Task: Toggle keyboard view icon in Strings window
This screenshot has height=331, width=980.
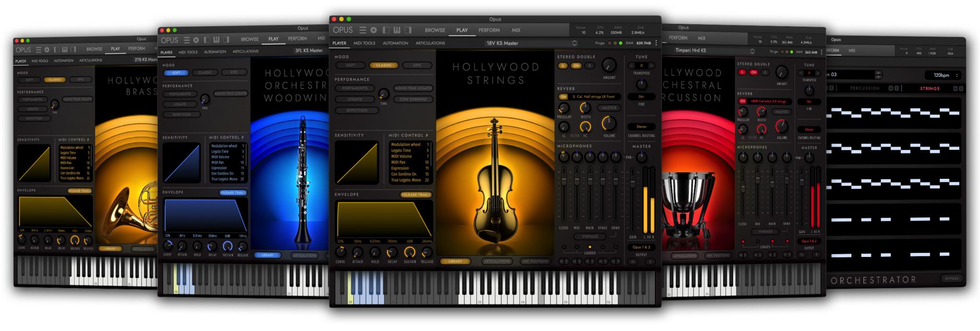Action: point(397,30)
